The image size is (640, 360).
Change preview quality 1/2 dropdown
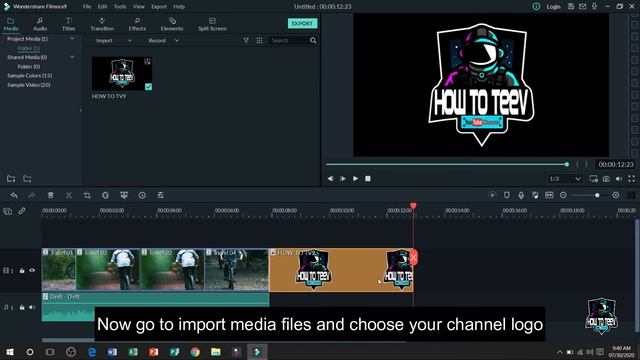tap(565, 179)
